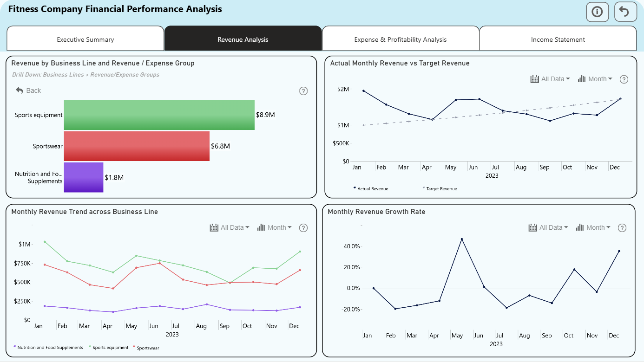Image resolution: width=644 pixels, height=362 pixels.
Task: Click the $8.9M bar value label
Action: 265,115
